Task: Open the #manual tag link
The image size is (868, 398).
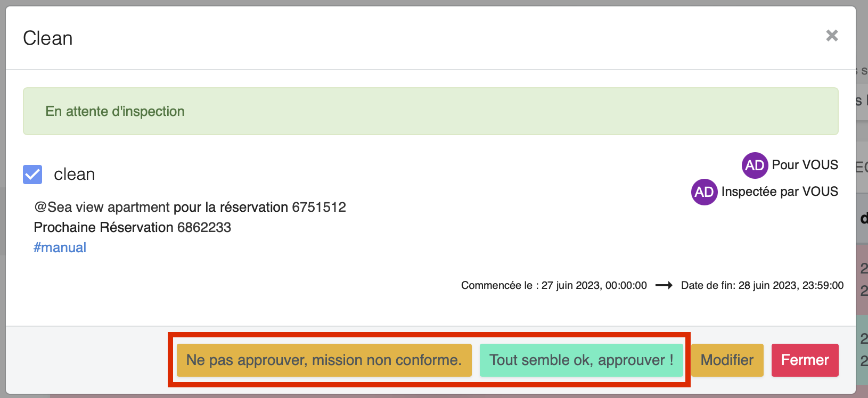Action: click(x=60, y=247)
